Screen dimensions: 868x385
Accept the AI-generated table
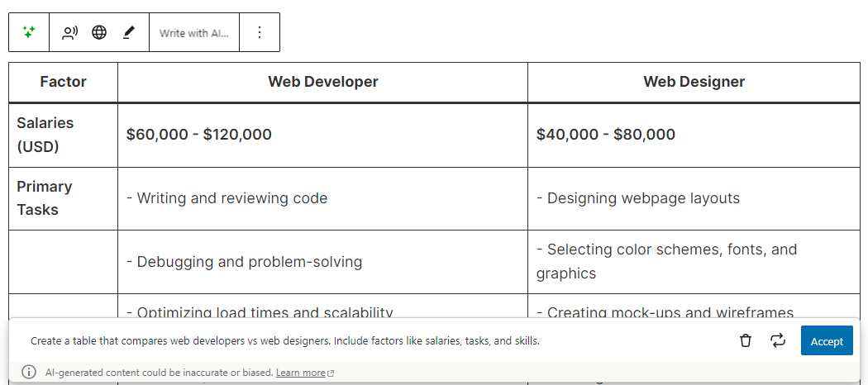click(827, 340)
